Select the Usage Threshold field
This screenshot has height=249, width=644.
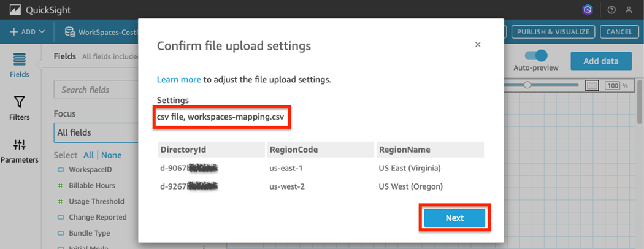coord(96,201)
